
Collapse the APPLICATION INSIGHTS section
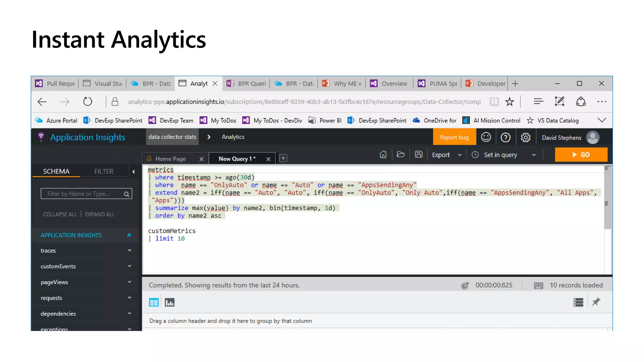coord(129,235)
